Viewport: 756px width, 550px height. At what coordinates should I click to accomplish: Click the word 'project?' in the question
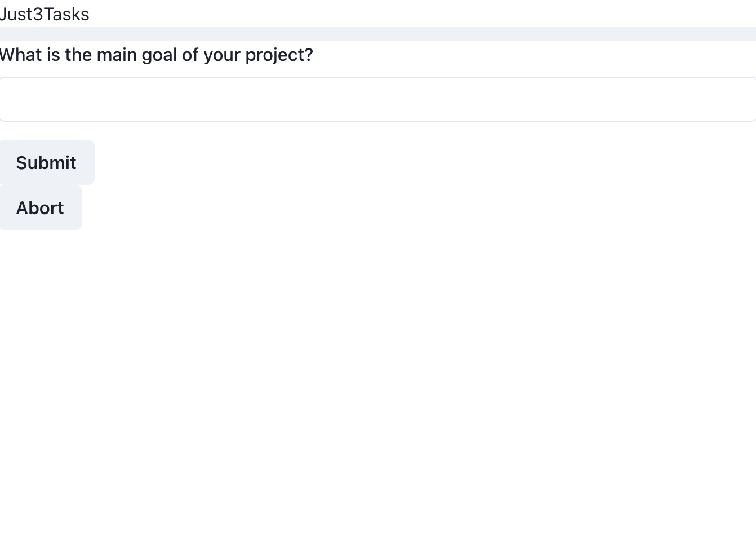coord(279,55)
